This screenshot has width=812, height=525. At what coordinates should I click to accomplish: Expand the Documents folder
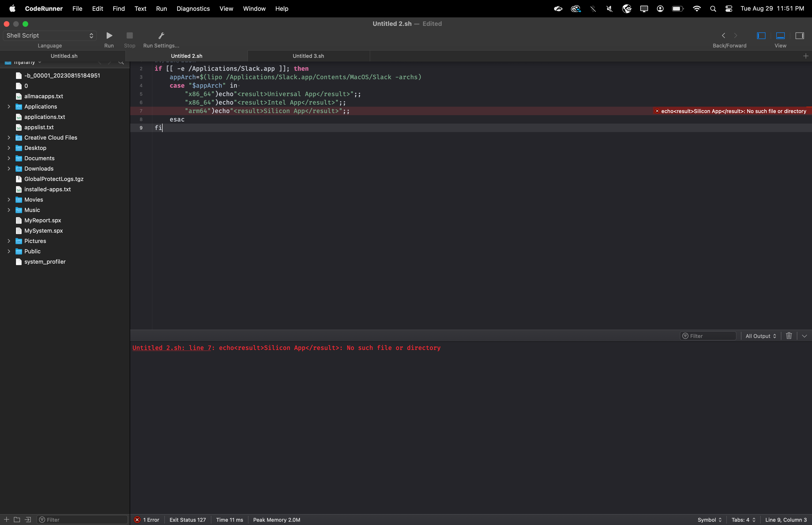[9, 158]
